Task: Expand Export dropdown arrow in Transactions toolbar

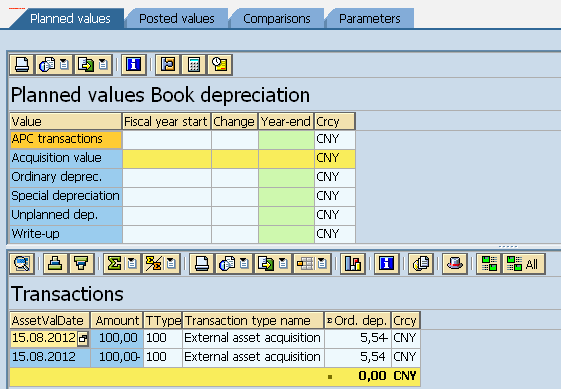Action: tap(284, 264)
